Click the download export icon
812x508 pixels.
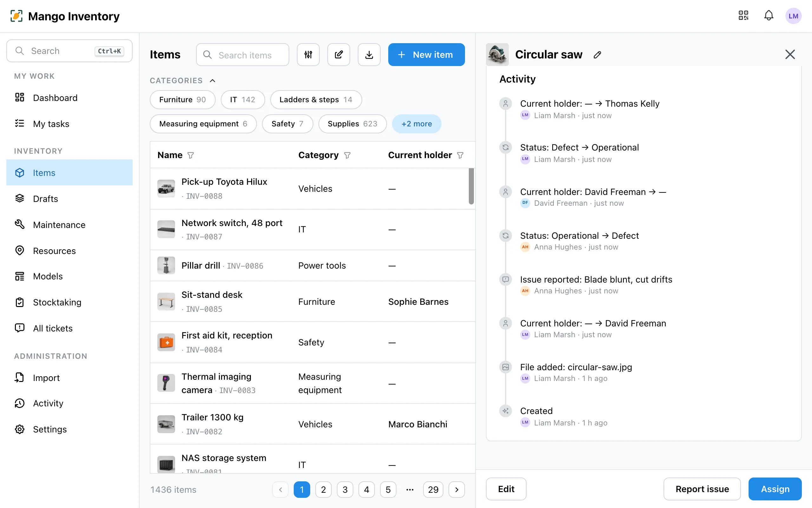369,54
